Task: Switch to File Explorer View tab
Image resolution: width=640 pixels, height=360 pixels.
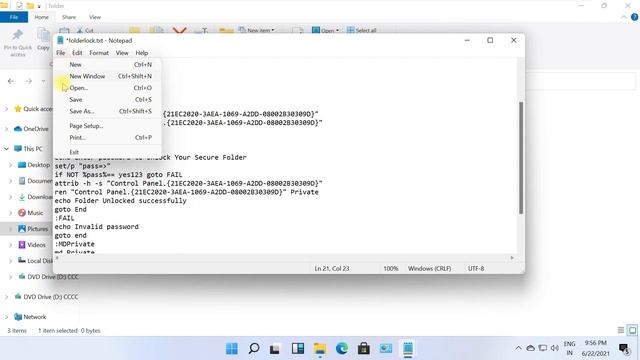Action: tap(95, 17)
